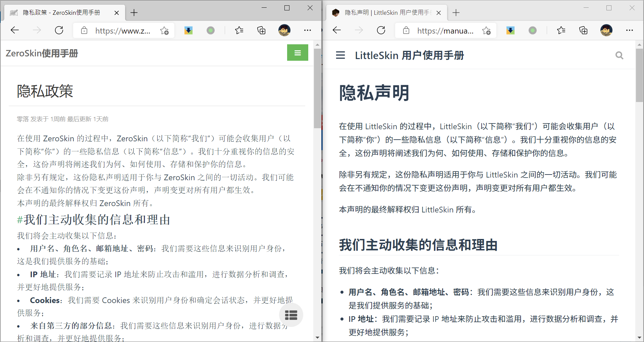
Task: Open the green hamburger menu on ZeroSkin
Action: pos(297,53)
